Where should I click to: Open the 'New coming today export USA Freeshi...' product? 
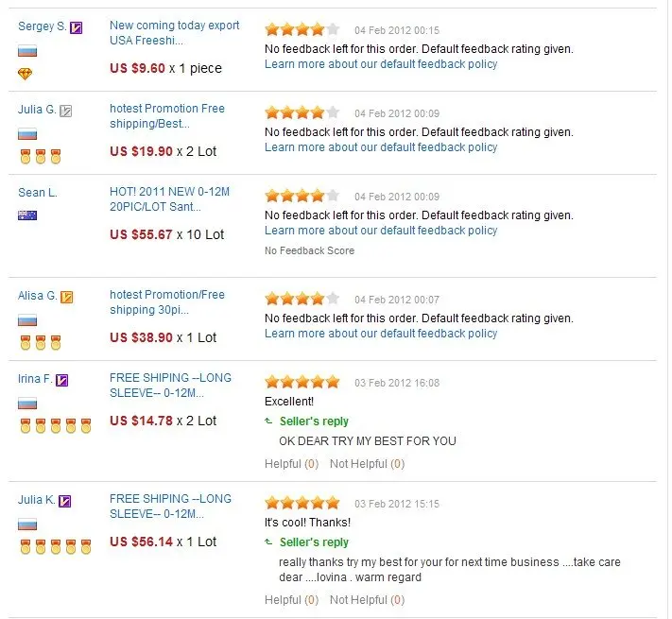click(x=175, y=32)
